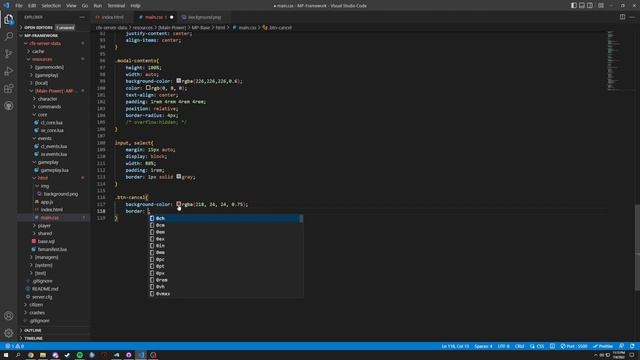Click the grey border color swatch
This screenshot has width=640, height=360.
click(178, 177)
